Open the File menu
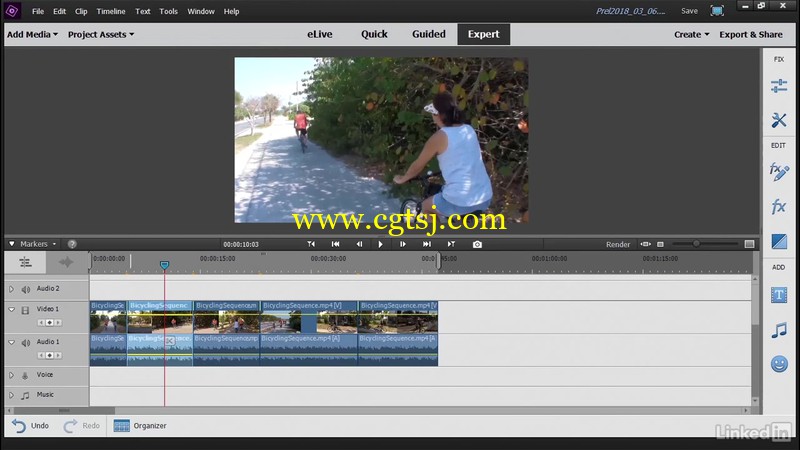The width and height of the screenshot is (800, 450). pos(38,11)
